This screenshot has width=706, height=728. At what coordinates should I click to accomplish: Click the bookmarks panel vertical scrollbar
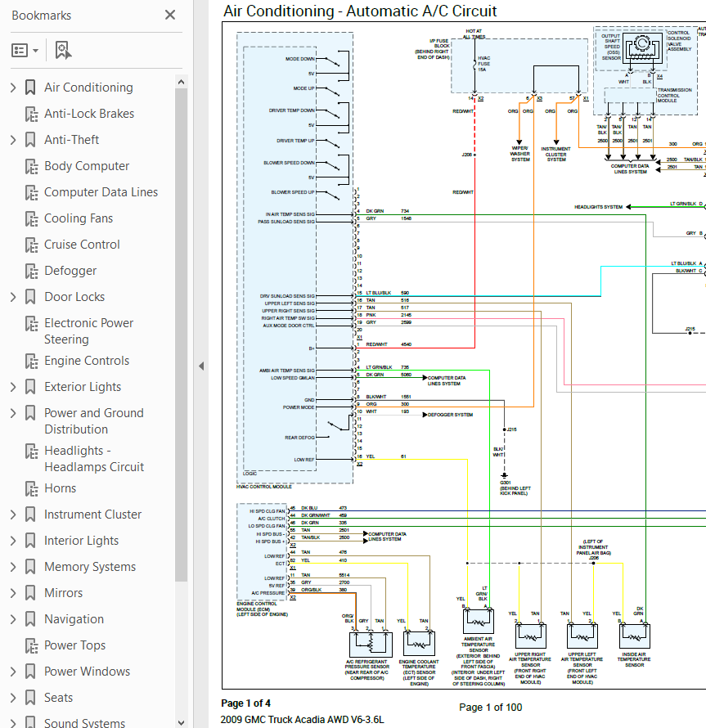coord(181,327)
